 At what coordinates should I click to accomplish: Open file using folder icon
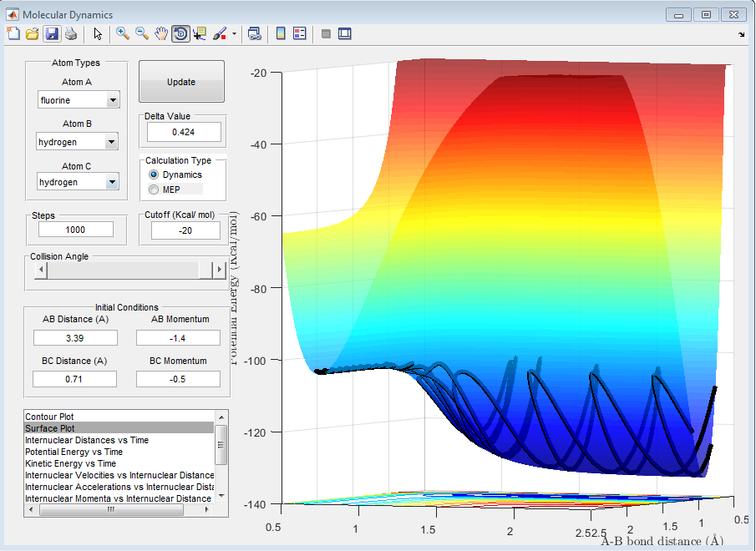(33, 33)
